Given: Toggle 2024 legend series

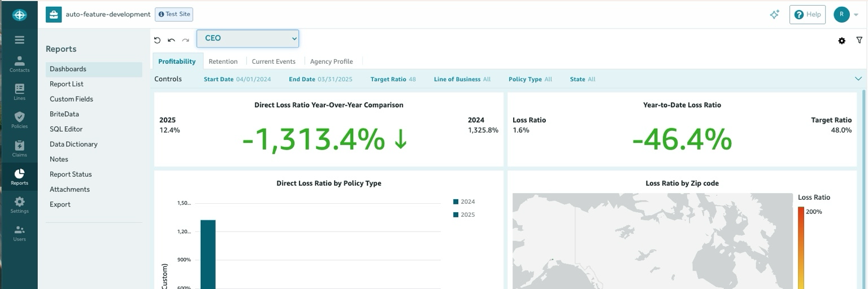Looking at the screenshot, I should click(464, 202).
